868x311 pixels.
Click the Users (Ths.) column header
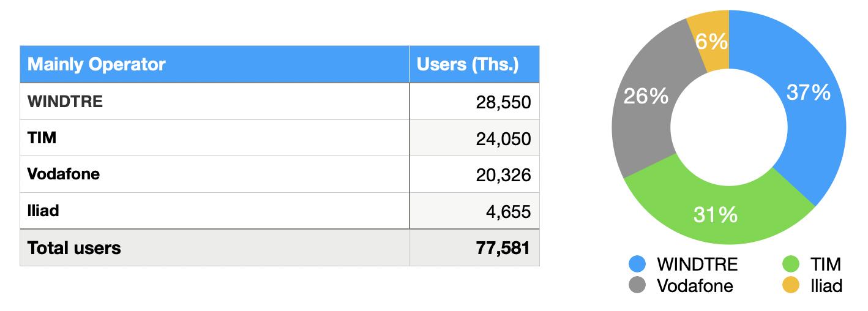click(474, 64)
